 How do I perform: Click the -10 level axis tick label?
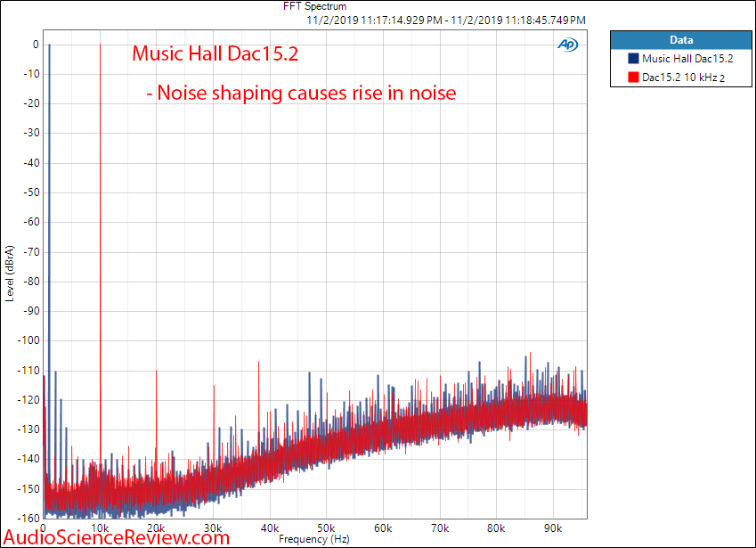coord(31,74)
